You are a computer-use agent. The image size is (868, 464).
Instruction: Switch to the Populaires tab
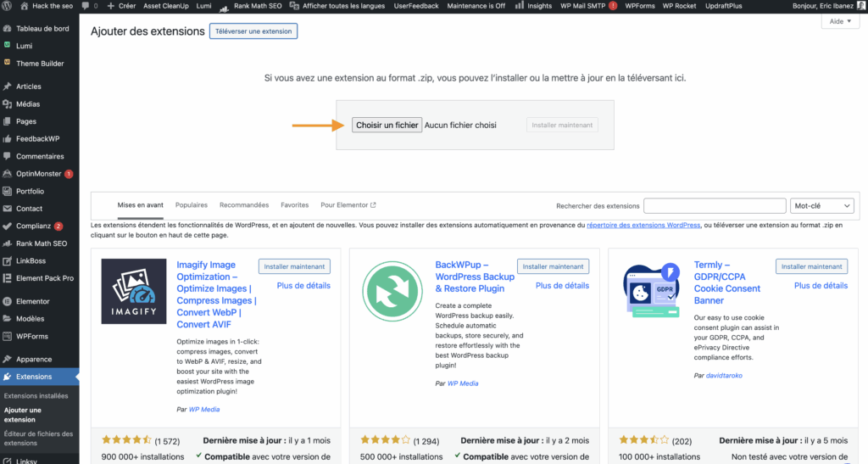pos(192,205)
